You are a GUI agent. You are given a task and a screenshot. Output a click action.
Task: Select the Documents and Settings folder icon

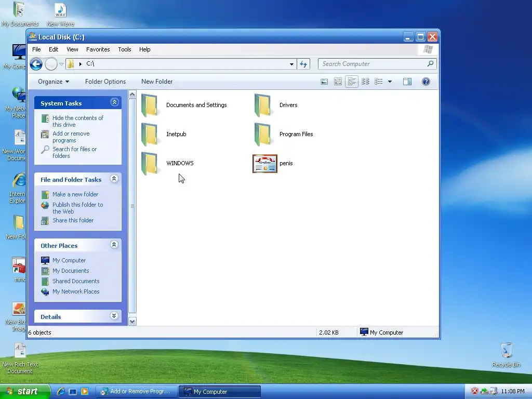point(150,105)
